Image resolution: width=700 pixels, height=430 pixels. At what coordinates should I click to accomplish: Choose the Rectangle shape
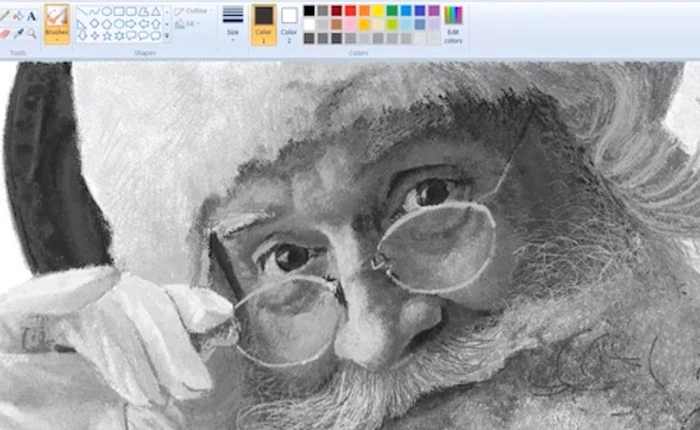[119, 11]
